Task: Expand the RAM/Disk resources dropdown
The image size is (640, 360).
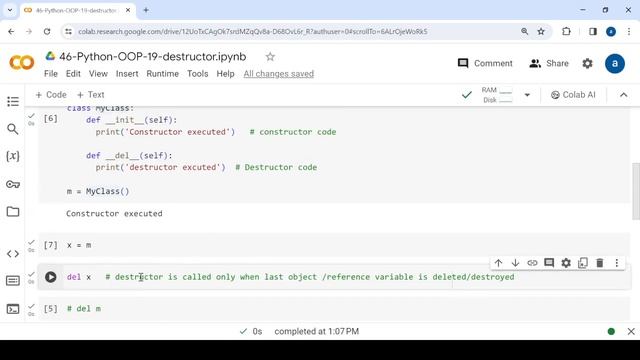Action: click(x=527, y=95)
